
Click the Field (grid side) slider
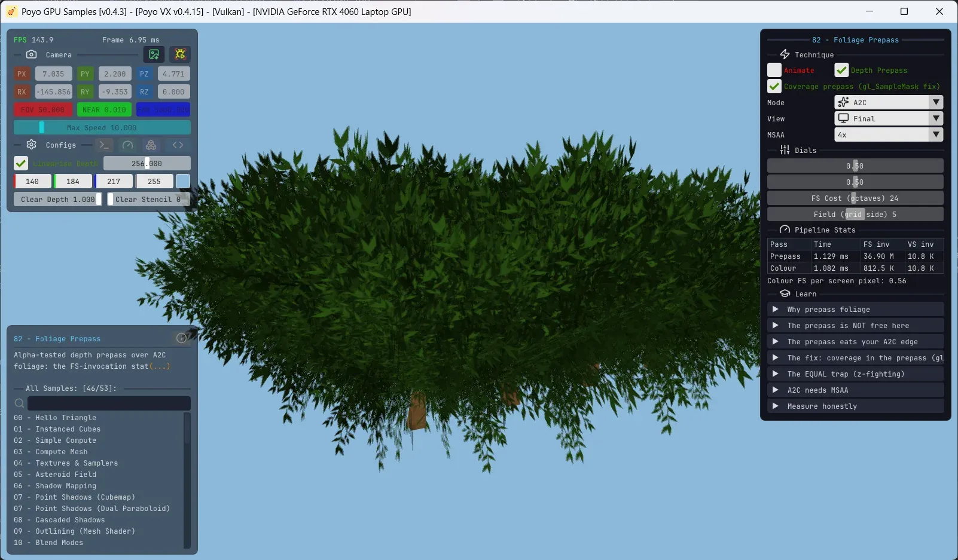[855, 214]
